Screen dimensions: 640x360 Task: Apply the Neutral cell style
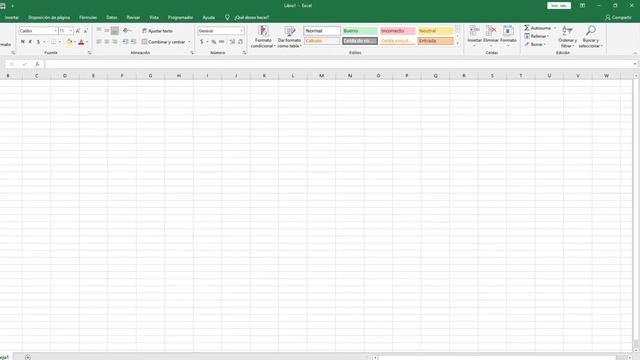click(x=436, y=31)
